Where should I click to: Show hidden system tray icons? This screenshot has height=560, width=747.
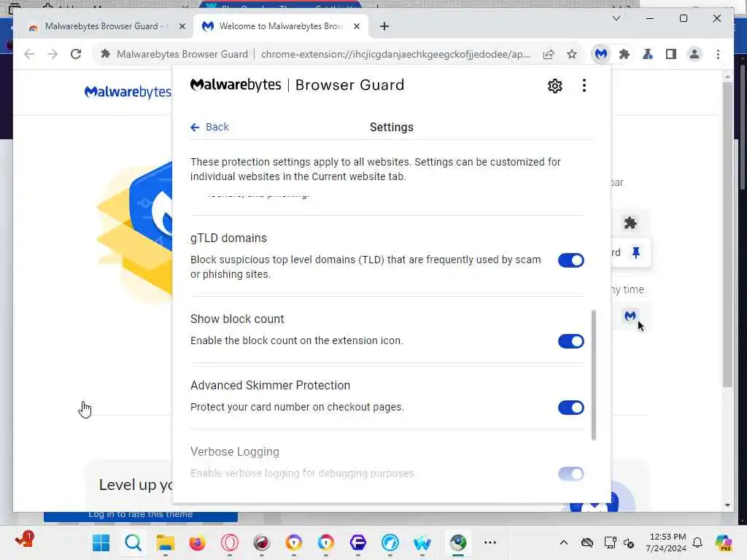(x=564, y=542)
